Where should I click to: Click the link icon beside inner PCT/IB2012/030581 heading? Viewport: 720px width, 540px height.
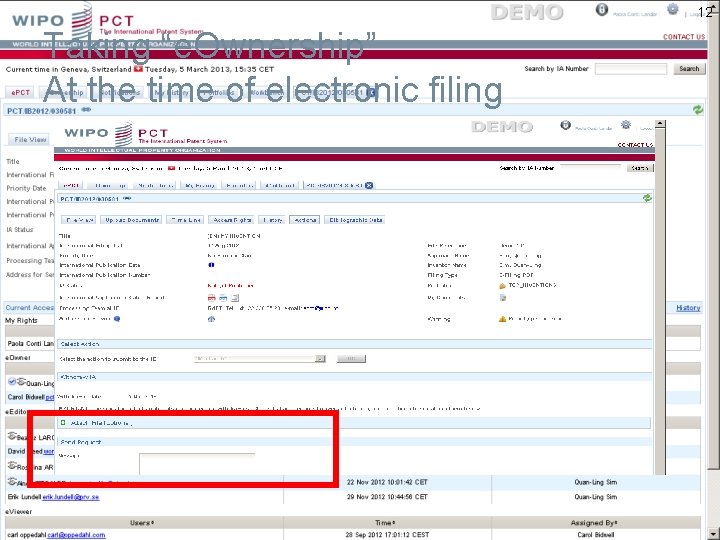tap(127, 198)
